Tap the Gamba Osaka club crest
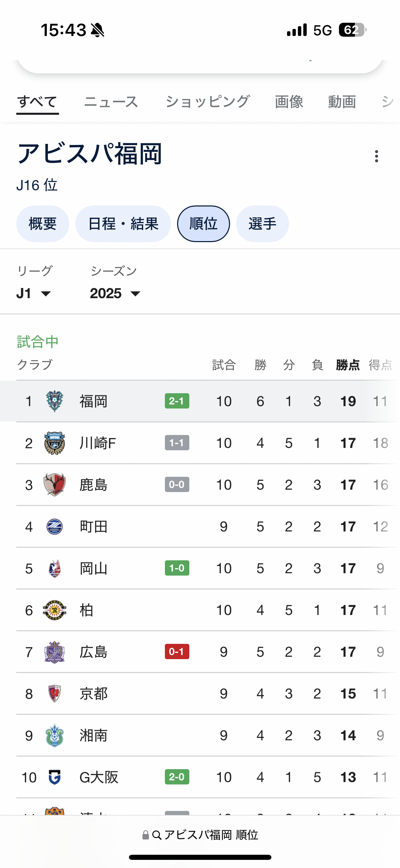 (54, 777)
